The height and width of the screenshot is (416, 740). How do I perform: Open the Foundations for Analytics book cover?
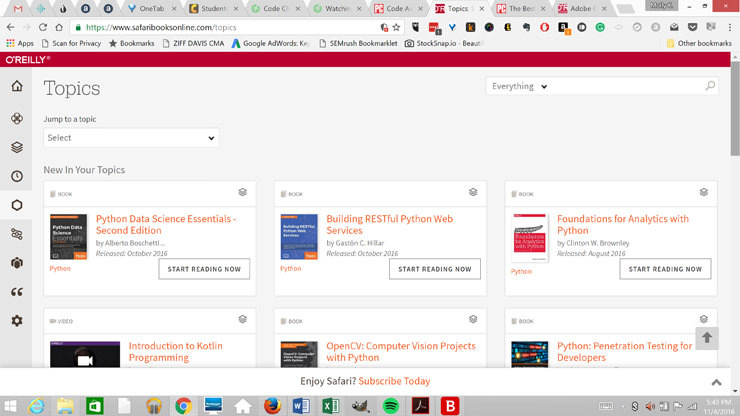pos(530,238)
